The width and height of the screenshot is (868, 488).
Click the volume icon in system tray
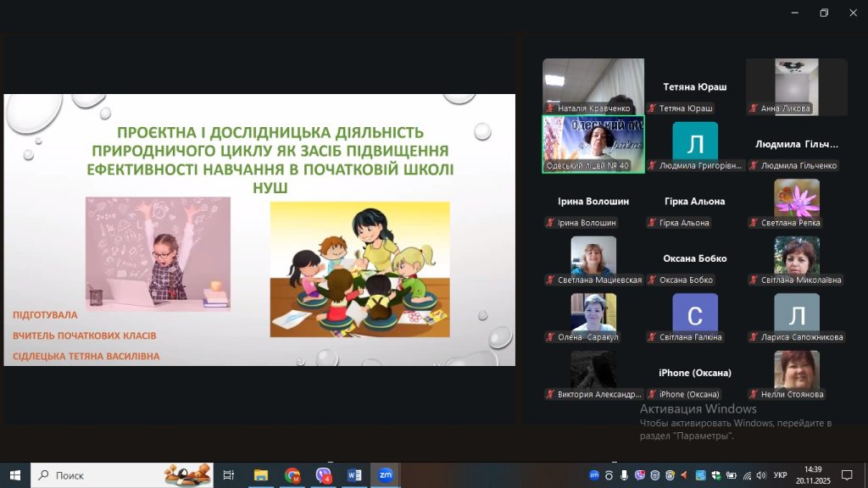(x=760, y=475)
